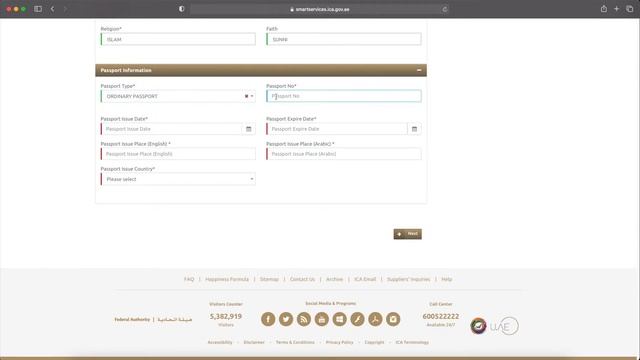Reload the page with the refresh icon
Screen dimensions: 640x360
[444, 9]
